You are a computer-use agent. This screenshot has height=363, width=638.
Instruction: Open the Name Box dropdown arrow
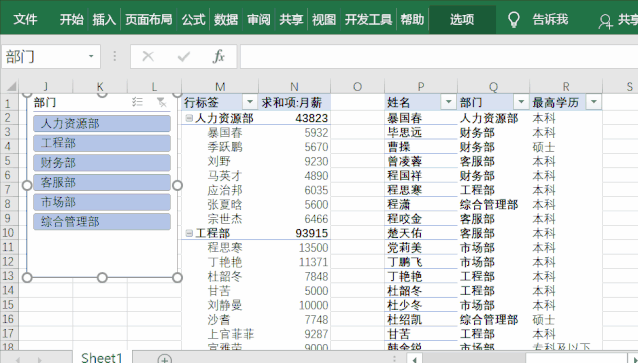[x=91, y=57]
